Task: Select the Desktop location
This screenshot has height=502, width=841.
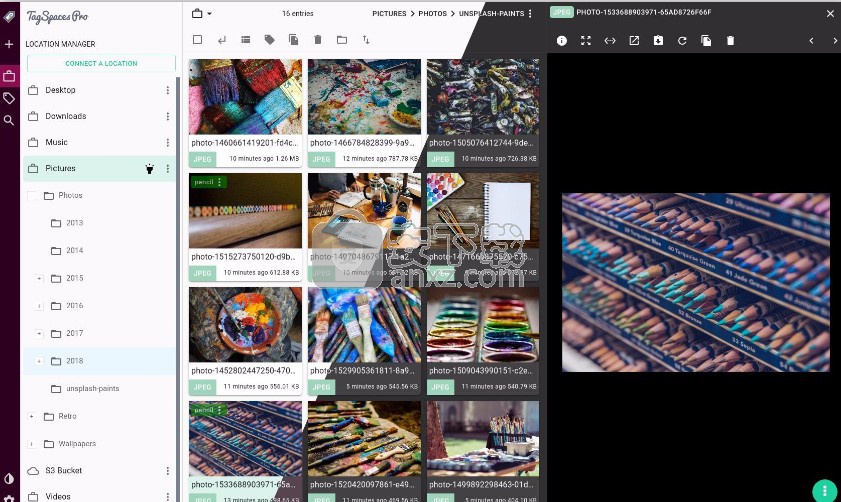Action: point(99,90)
